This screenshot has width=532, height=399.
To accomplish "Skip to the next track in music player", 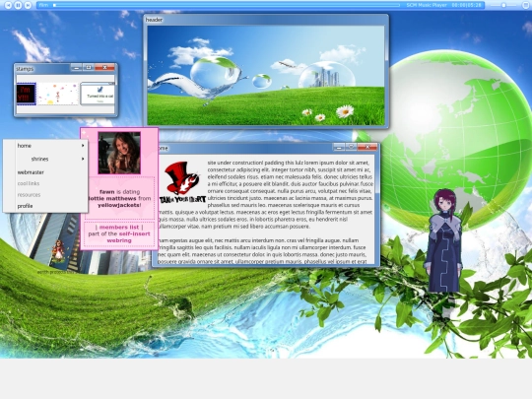I will [x=29, y=5].
